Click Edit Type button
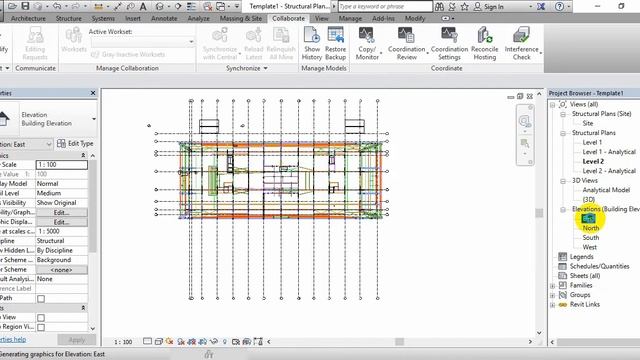This screenshot has width=640, height=360. coord(76,144)
